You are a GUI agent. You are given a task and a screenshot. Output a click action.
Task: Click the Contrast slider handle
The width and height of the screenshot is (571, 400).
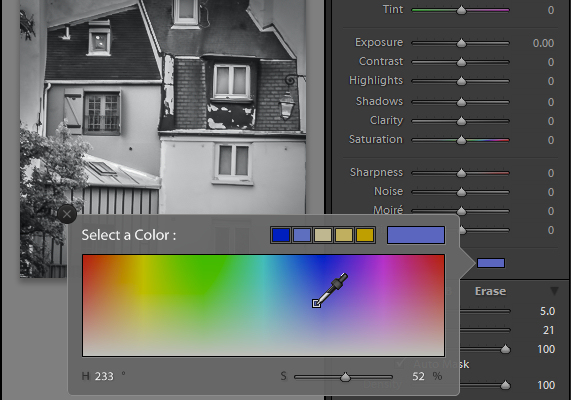click(x=461, y=62)
